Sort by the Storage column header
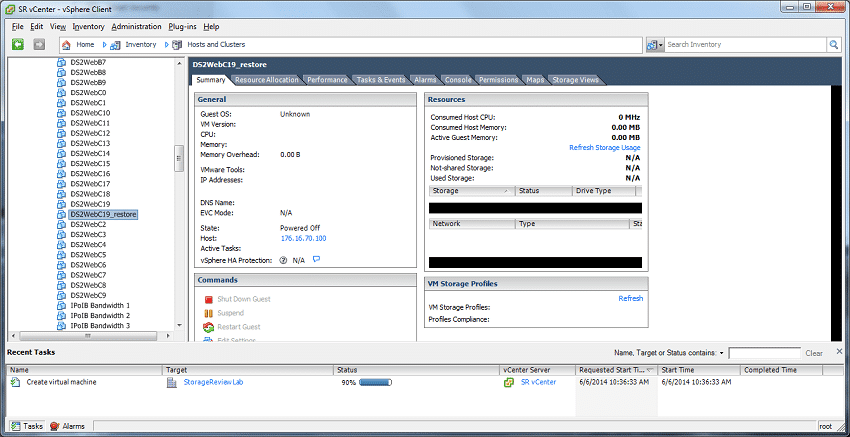Screen dimensions: 850x437 pos(472,191)
